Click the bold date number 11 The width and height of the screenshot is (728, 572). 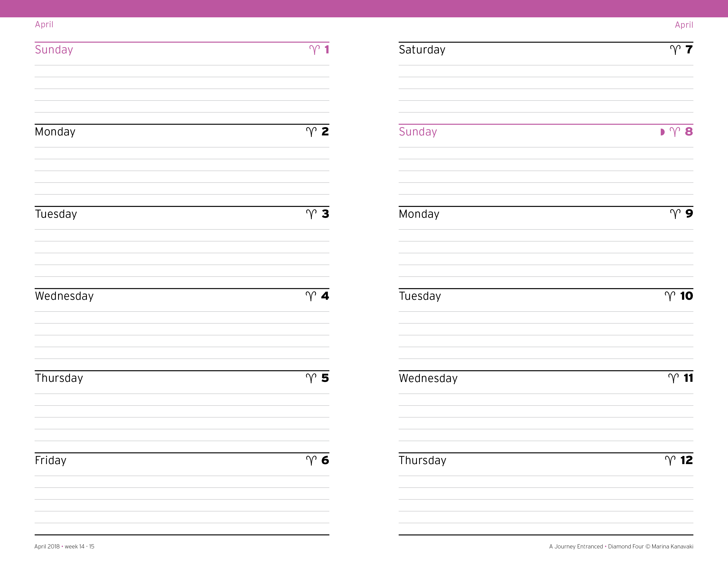coord(688,378)
